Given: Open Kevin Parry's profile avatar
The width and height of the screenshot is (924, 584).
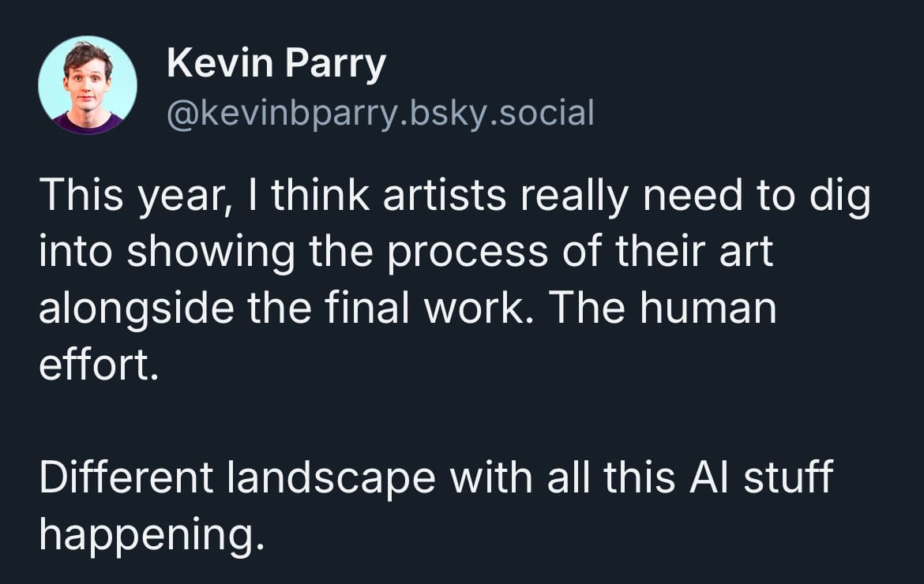Looking at the screenshot, I should [88, 85].
